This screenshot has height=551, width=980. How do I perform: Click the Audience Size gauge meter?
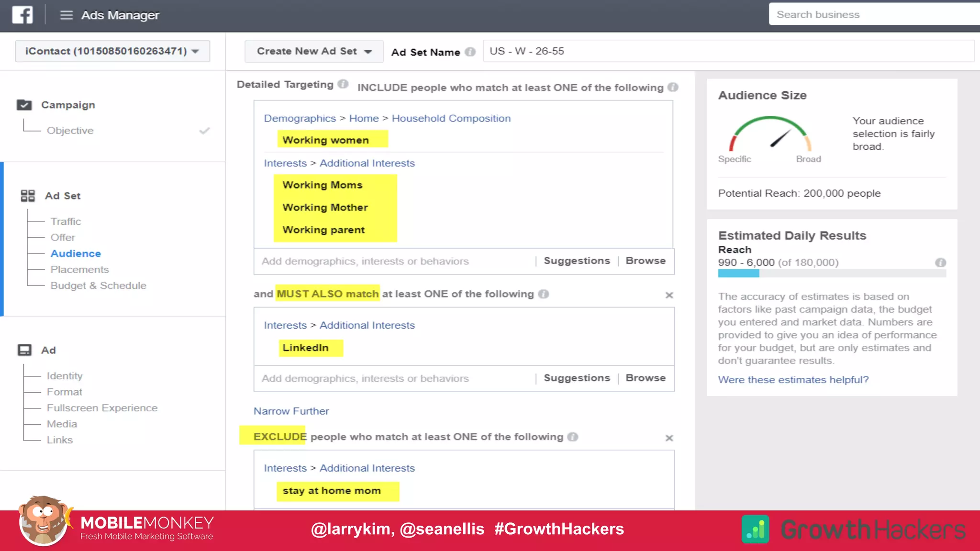pyautogui.click(x=770, y=134)
